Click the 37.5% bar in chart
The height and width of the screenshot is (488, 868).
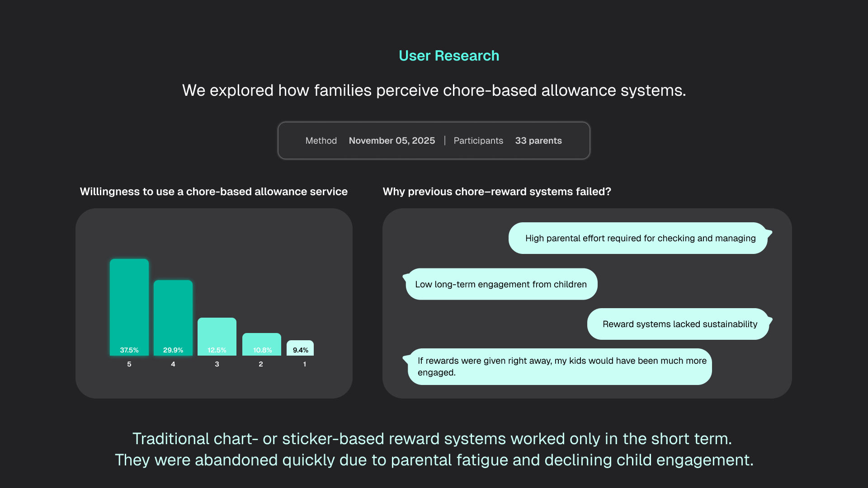point(129,307)
